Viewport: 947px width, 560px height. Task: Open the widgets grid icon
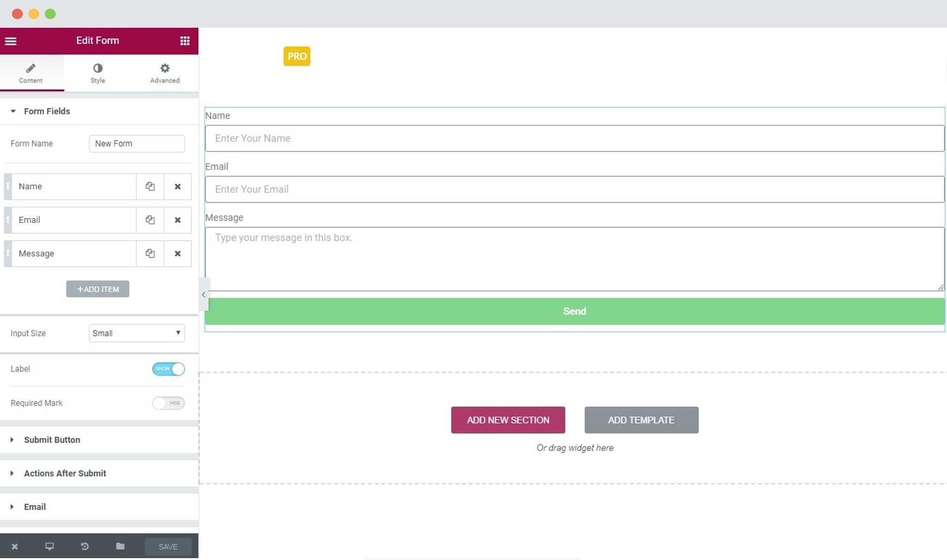point(184,41)
